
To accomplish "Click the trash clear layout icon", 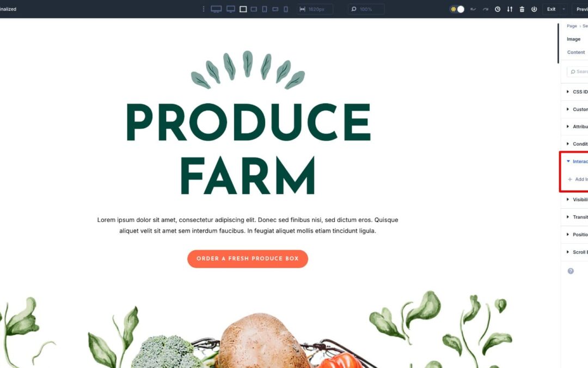I will [x=522, y=9].
